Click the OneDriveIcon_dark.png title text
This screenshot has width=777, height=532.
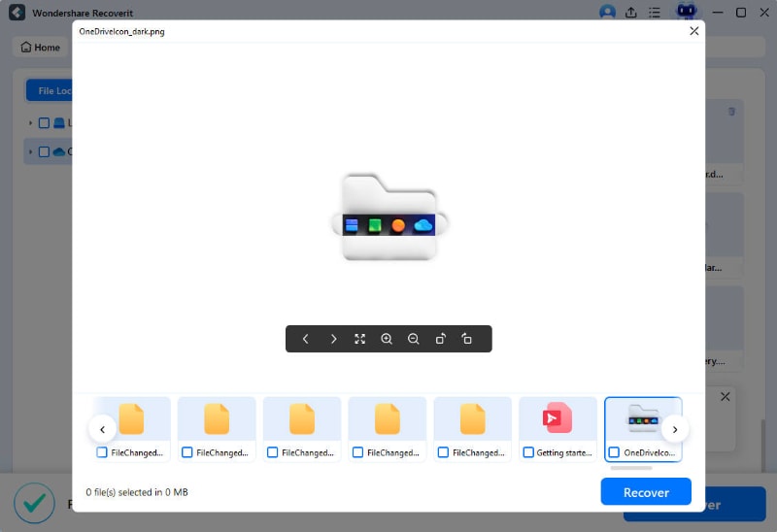[122, 32]
